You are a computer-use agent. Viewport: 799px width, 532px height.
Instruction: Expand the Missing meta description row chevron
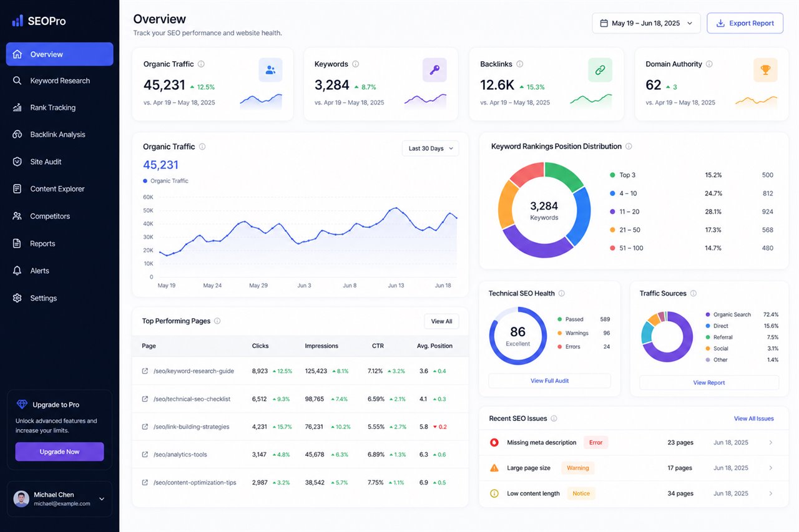[x=771, y=443]
